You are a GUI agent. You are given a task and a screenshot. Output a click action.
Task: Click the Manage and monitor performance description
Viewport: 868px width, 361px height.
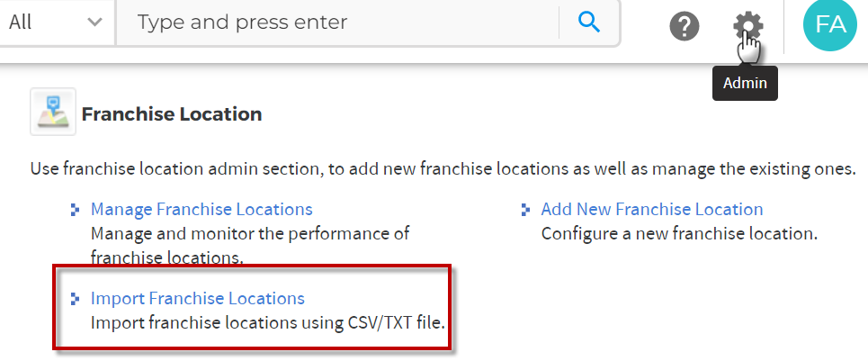250,245
